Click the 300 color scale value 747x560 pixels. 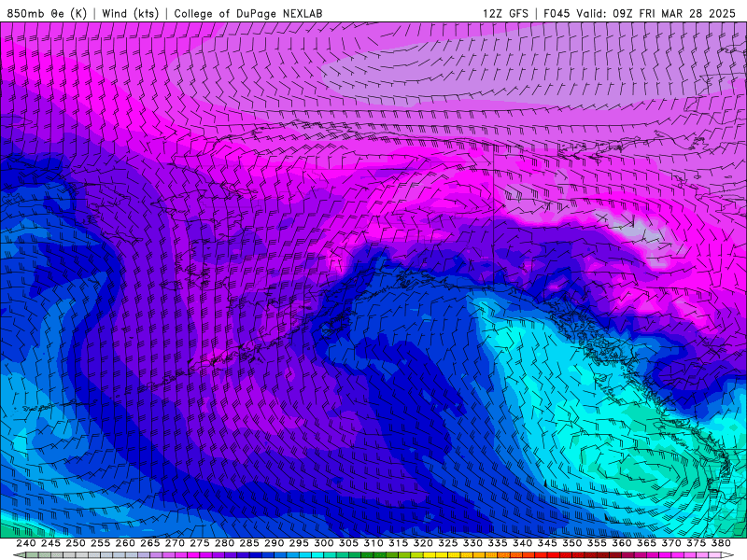tap(323, 543)
